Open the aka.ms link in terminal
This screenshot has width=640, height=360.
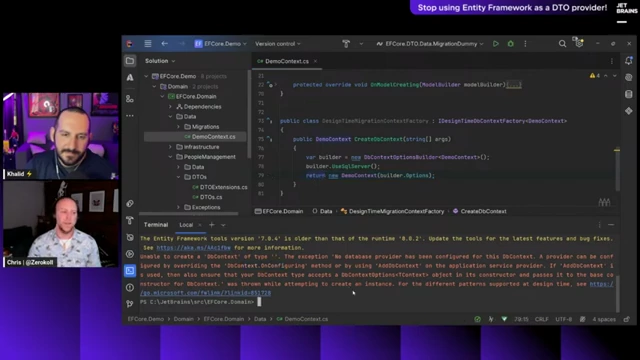[x=193, y=248]
